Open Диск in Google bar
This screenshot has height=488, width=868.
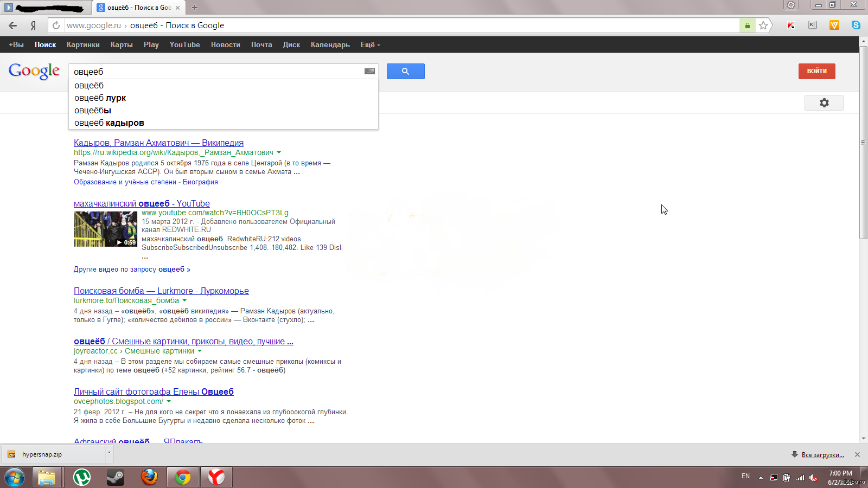291,45
